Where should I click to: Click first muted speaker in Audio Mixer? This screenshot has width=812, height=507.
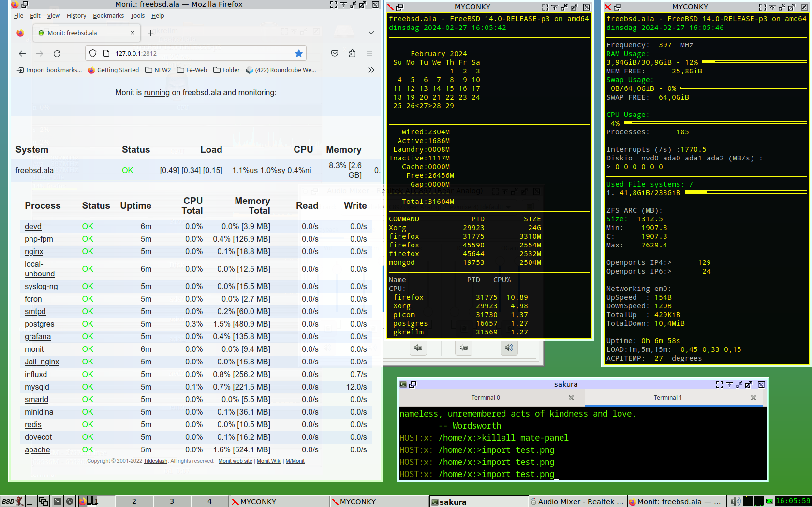tap(418, 348)
